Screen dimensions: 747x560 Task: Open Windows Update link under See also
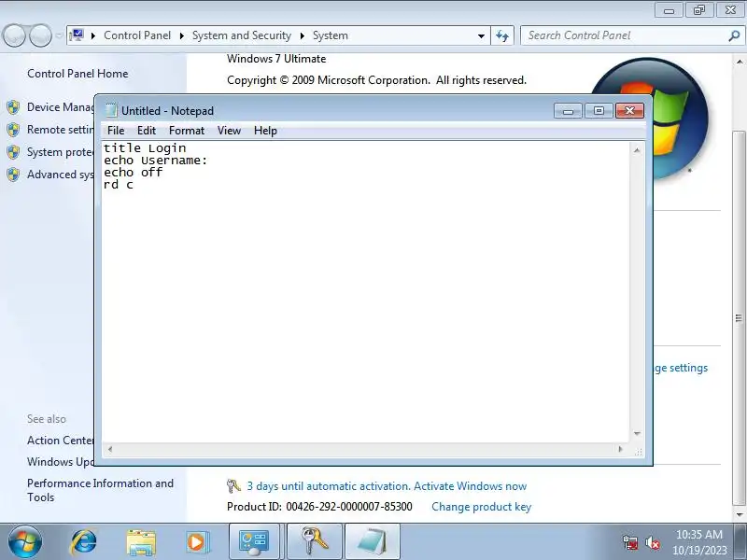click(61, 462)
